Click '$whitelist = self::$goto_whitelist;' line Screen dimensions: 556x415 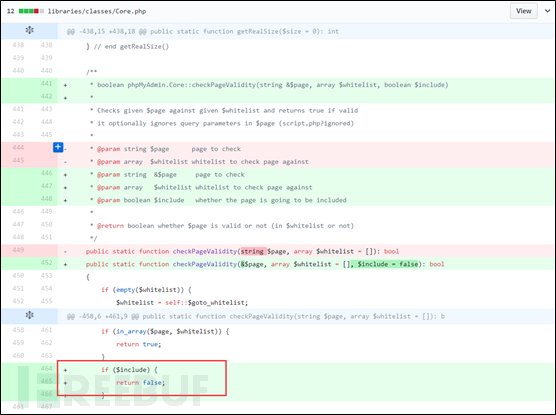[182, 303]
